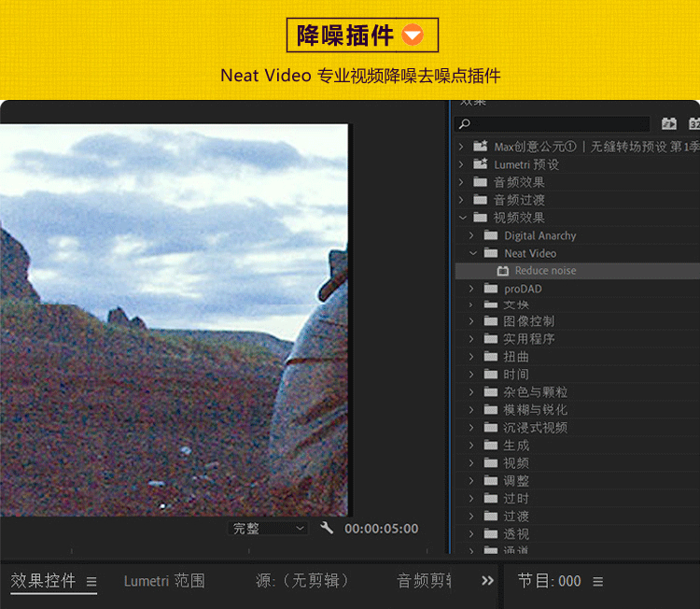Click the 图像控制 folder icon
The image size is (700, 609).
(x=491, y=321)
